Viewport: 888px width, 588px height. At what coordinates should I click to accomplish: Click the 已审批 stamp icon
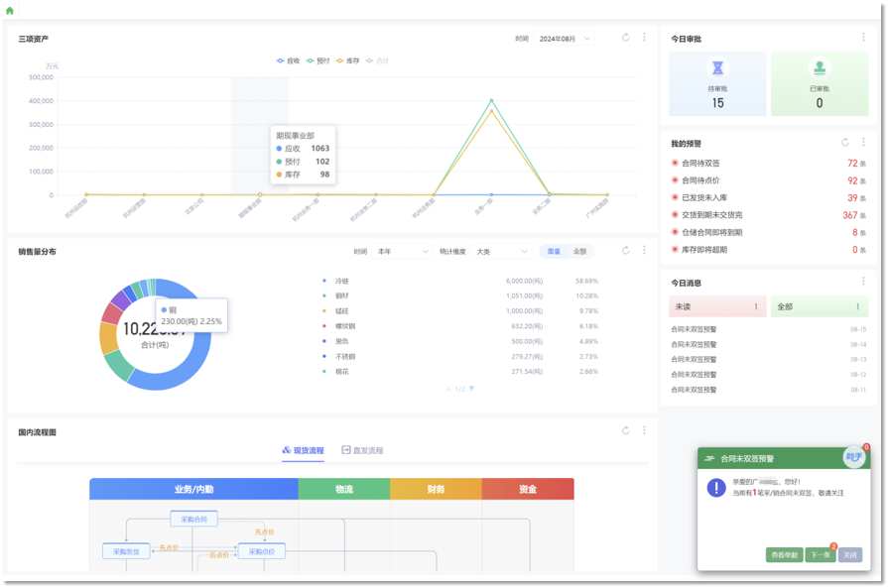click(820, 68)
